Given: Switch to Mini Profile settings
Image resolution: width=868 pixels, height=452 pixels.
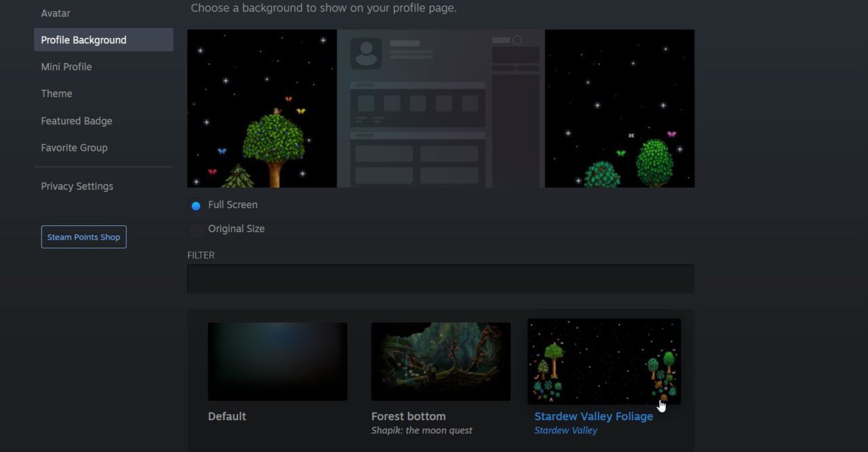Looking at the screenshot, I should 66,67.
